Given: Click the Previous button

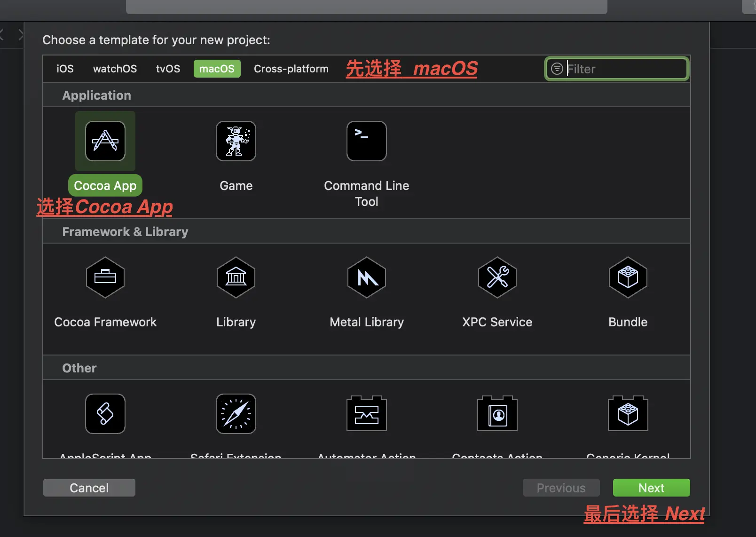Looking at the screenshot, I should tap(561, 488).
